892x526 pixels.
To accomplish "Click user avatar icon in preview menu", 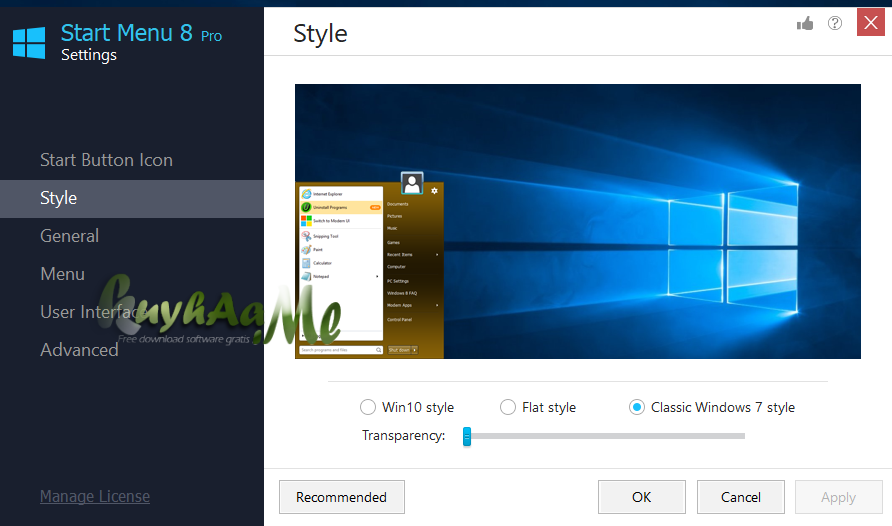I will click(x=412, y=183).
